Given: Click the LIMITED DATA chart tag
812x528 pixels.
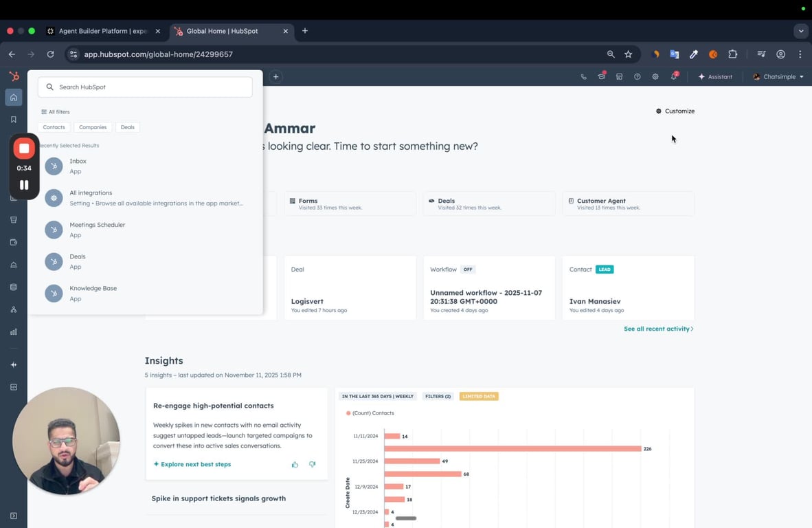Looking at the screenshot, I should [479, 397].
